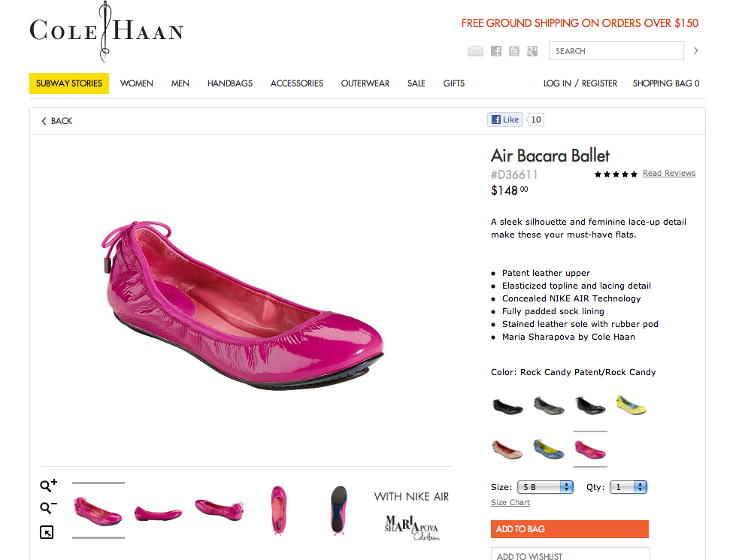Screen dimensions: 733x560
Task: Zoom out of product image
Action: point(48,508)
